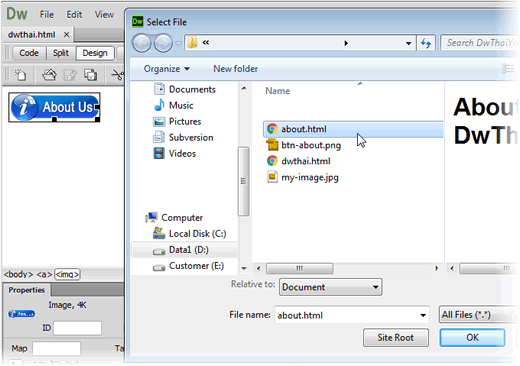Click file list scroll right arrow
Image resolution: width=520 pixels, height=366 pixels.
pos(437,268)
